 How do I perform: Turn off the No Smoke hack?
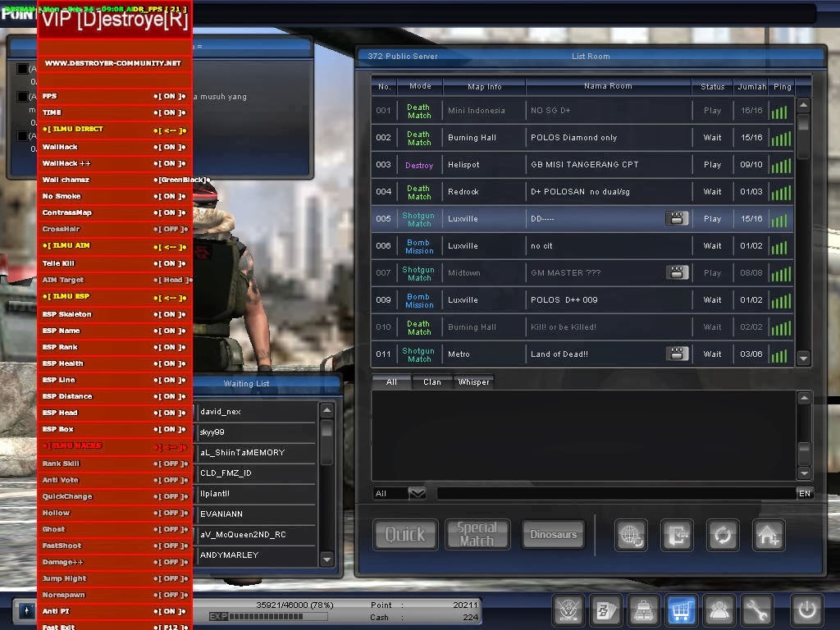(114, 195)
